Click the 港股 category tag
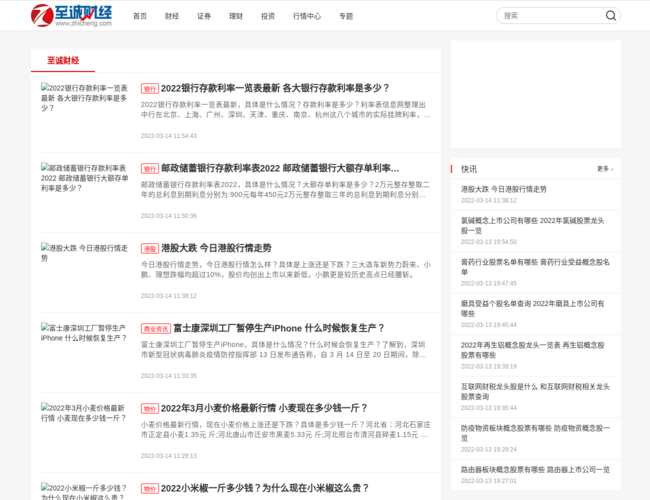This screenshot has height=500, width=650. [x=150, y=249]
